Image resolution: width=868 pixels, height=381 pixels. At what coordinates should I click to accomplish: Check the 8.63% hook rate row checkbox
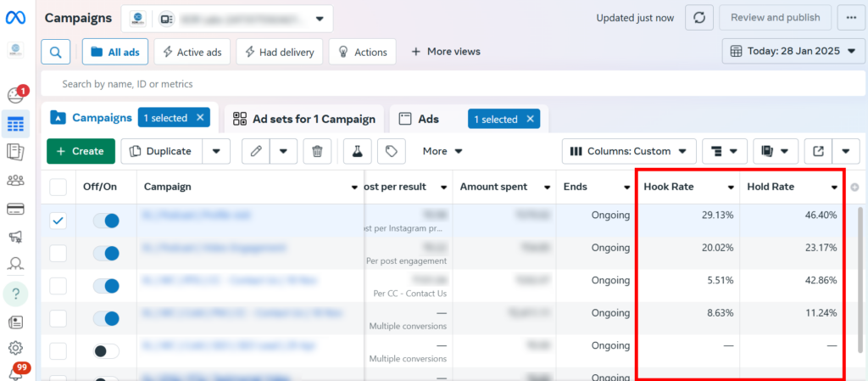[x=58, y=319]
